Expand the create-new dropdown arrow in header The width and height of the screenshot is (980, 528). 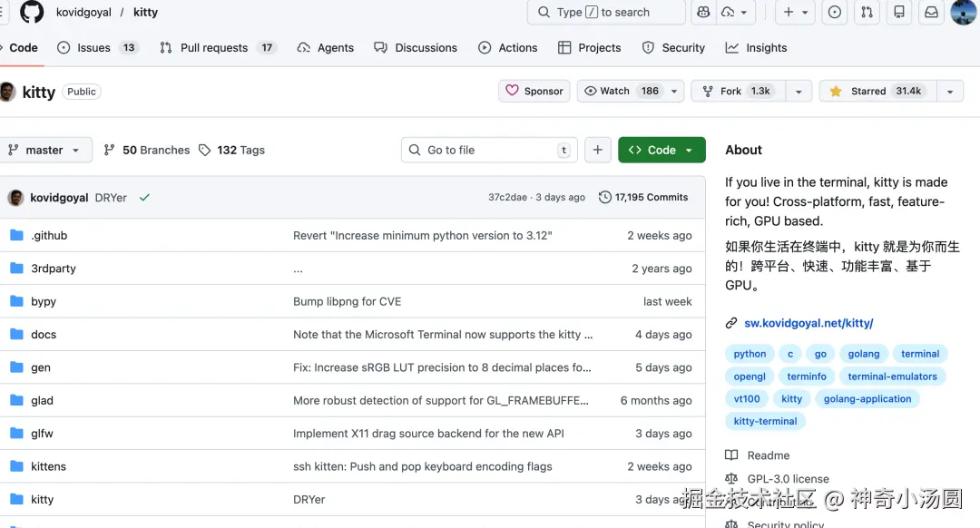click(x=805, y=12)
